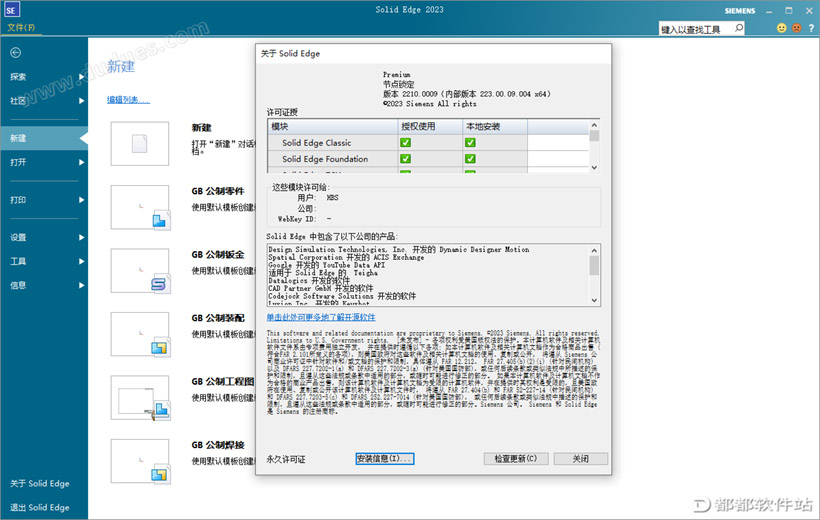
Task: Select the GB 公制装配 template icon
Action: tap(140, 334)
